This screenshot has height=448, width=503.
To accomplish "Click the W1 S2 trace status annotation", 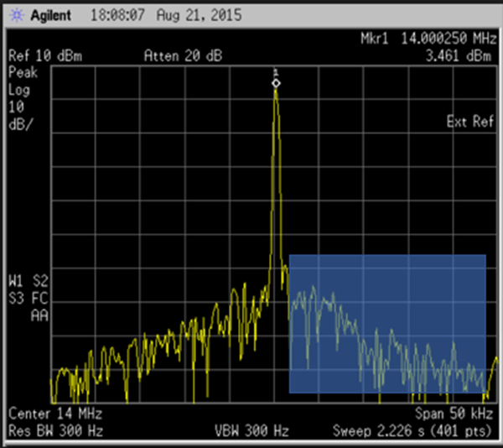I will (29, 281).
